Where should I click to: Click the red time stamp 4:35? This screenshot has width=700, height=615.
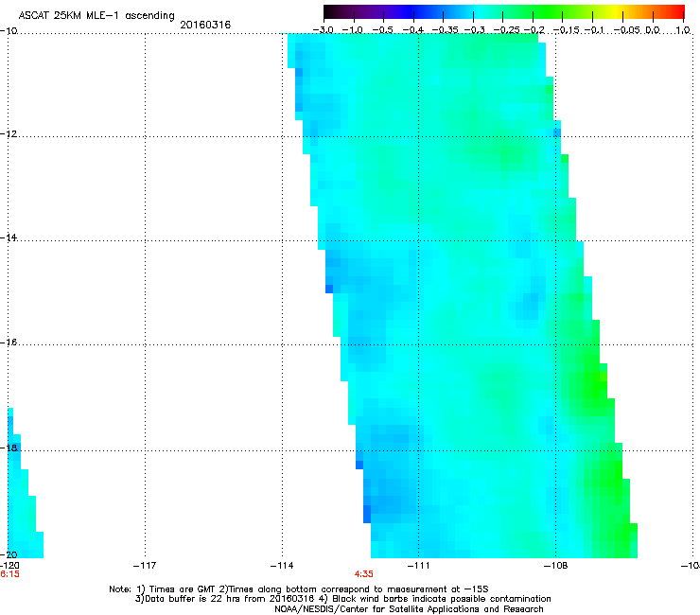364,574
